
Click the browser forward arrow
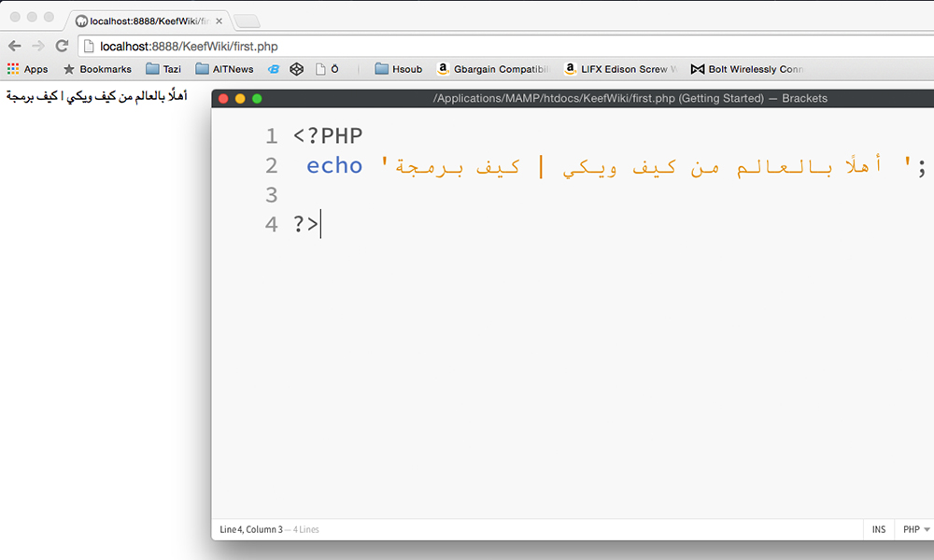[38, 46]
